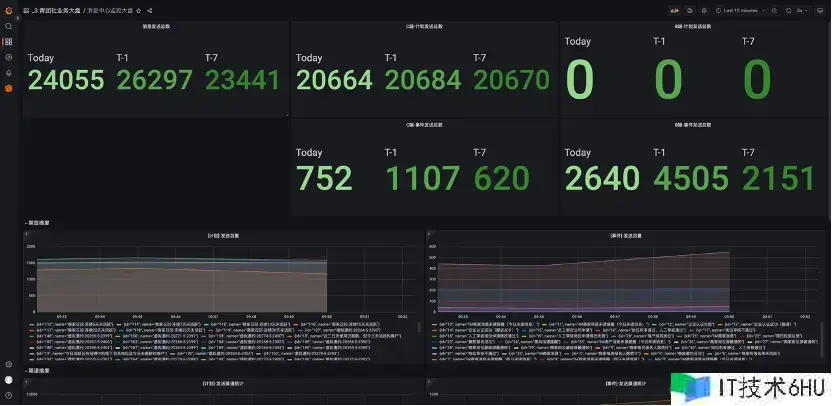Image resolution: width=832 pixels, height=406 pixels.
Task: Open the Dashboards icon in sidebar
Action: click(x=8, y=42)
